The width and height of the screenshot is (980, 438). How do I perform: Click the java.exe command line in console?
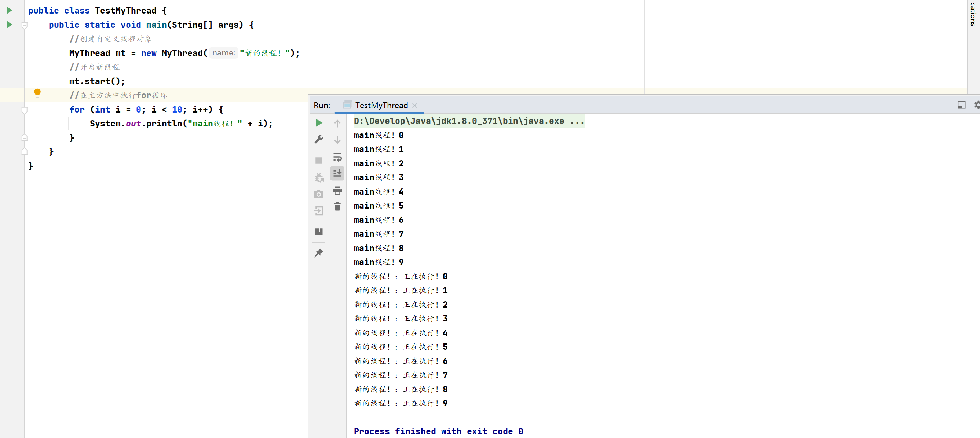pyautogui.click(x=469, y=121)
